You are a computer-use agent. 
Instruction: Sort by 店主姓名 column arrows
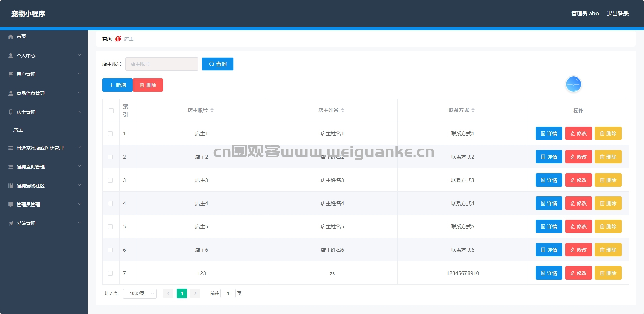pyautogui.click(x=343, y=110)
